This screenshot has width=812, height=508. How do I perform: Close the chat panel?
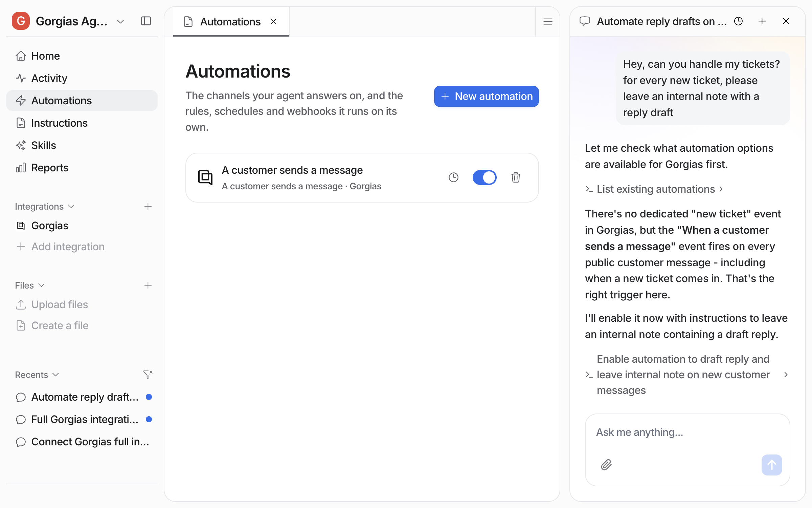786,21
